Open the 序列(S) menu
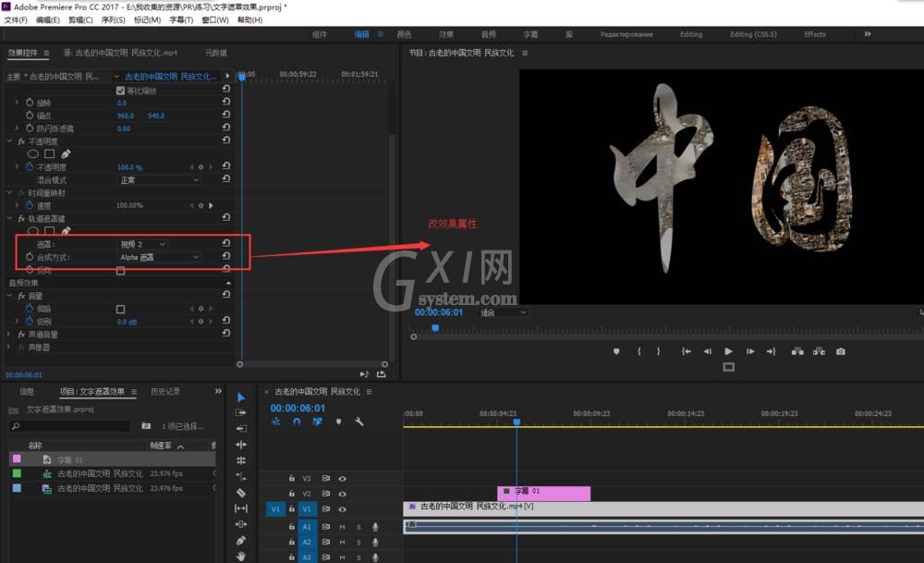Viewport: 924px width, 563px height. click(113, 20)
